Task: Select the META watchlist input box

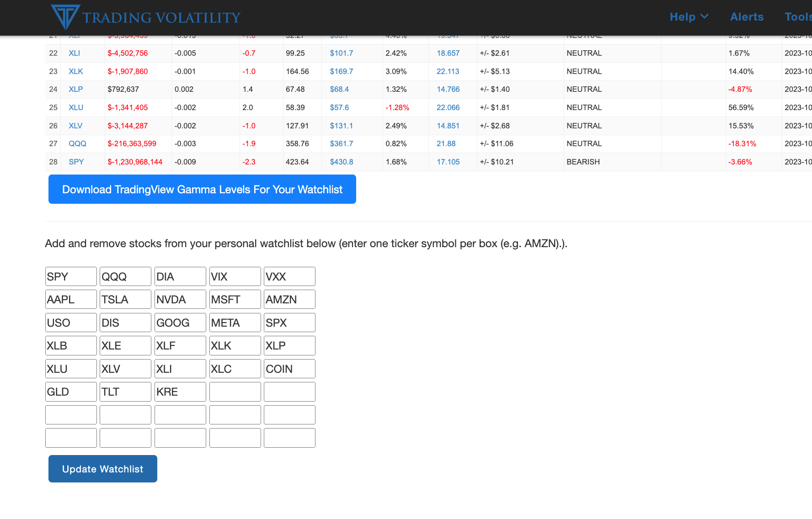Action: 235,323
